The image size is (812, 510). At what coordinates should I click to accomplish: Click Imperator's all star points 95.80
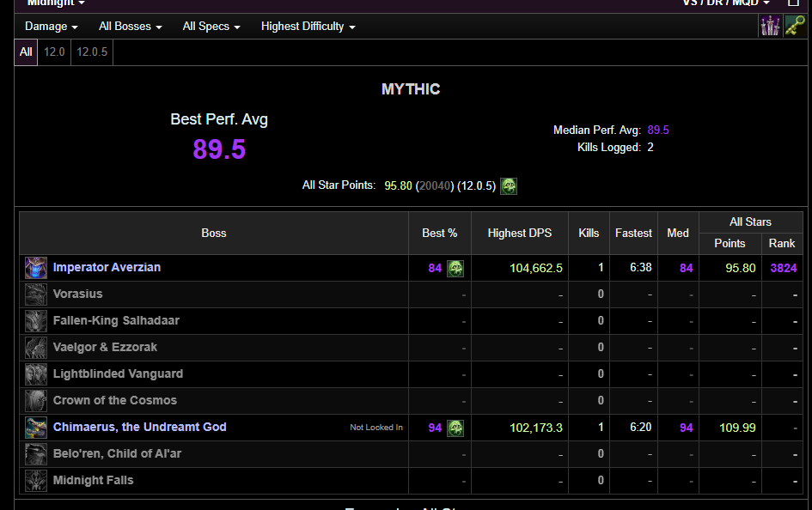[741, 268]
